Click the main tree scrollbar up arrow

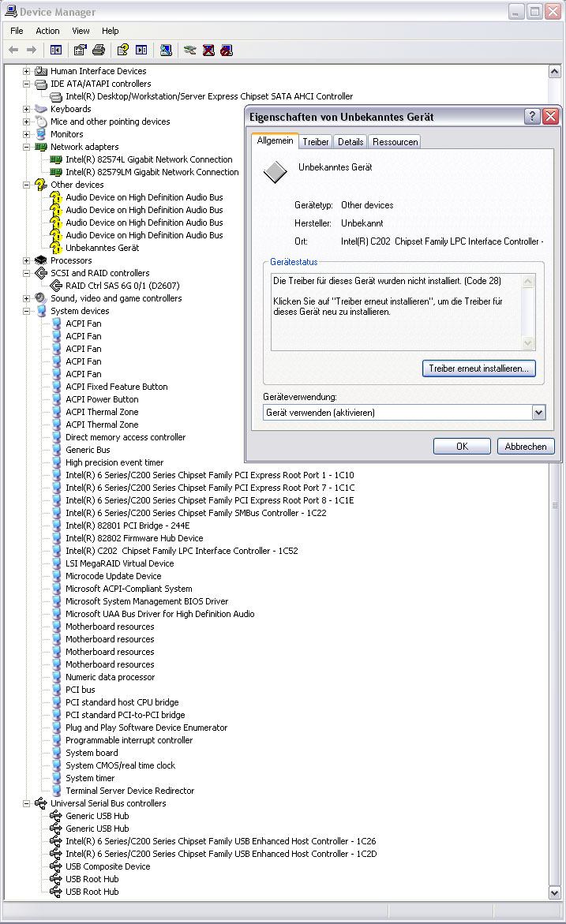(554, 72)
